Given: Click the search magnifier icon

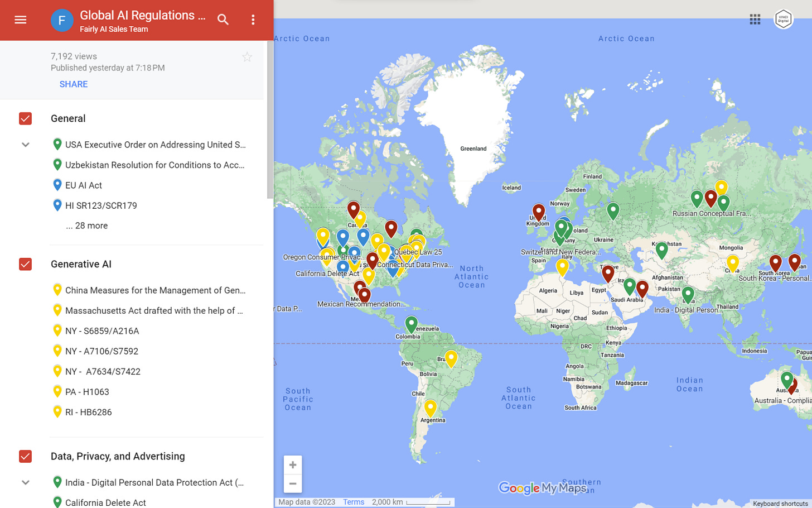Looking at the screenshot, I should coord(223,20).
